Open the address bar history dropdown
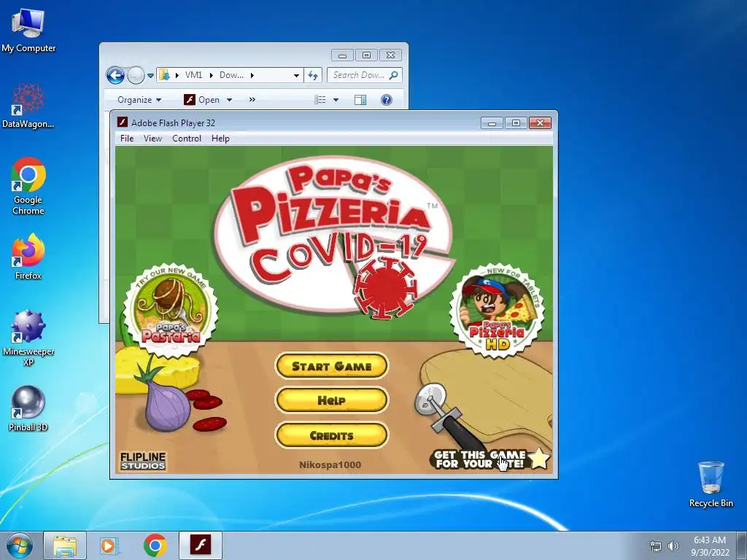747x560 pixels. coord(296,75)
